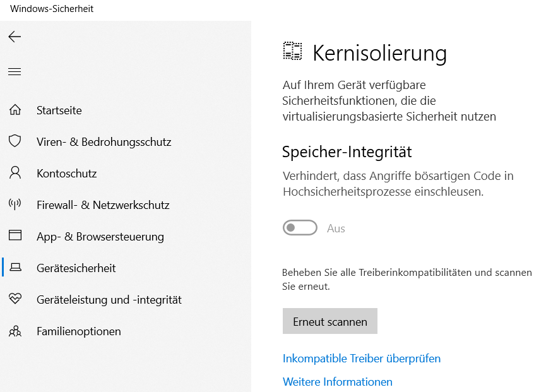This screenshot has height=392, width=546.
Task: Click the App- & Browsersteuerung window icon
Action: 15,236
